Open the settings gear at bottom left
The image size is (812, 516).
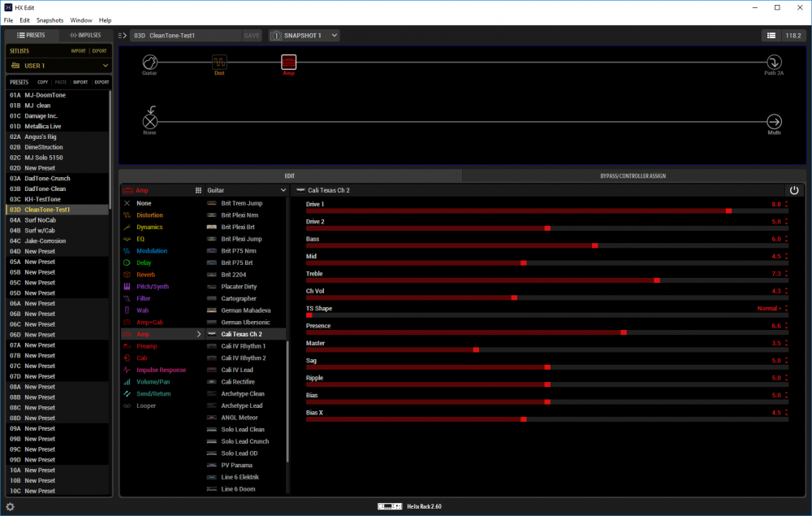[x=10, y=507]
